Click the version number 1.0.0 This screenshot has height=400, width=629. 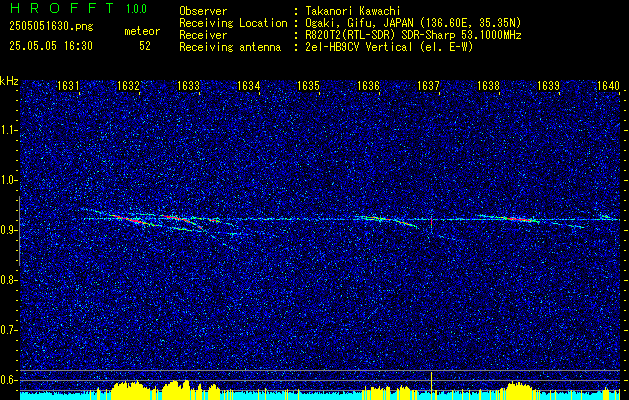coord(136,9)
